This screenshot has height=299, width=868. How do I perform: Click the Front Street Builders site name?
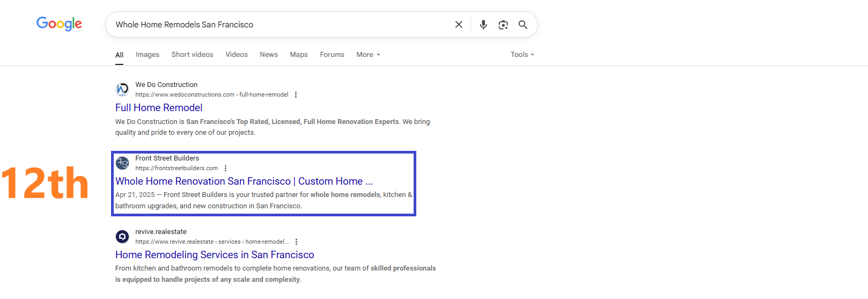(167, 158)
